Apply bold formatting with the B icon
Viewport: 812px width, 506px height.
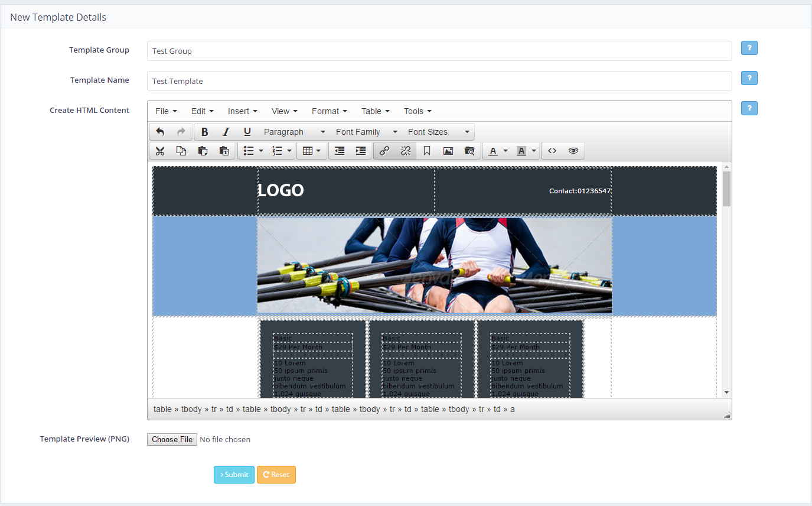(204, 132)
